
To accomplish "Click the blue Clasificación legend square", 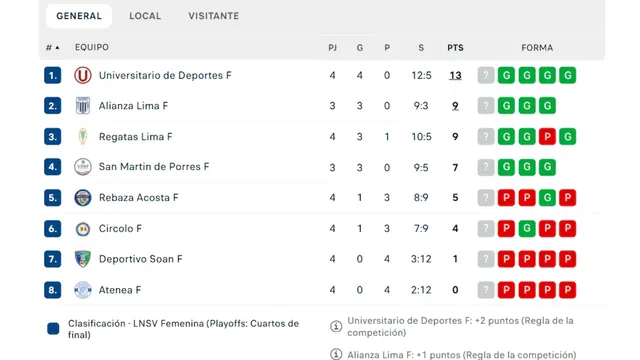I will (x=53, y=329).
